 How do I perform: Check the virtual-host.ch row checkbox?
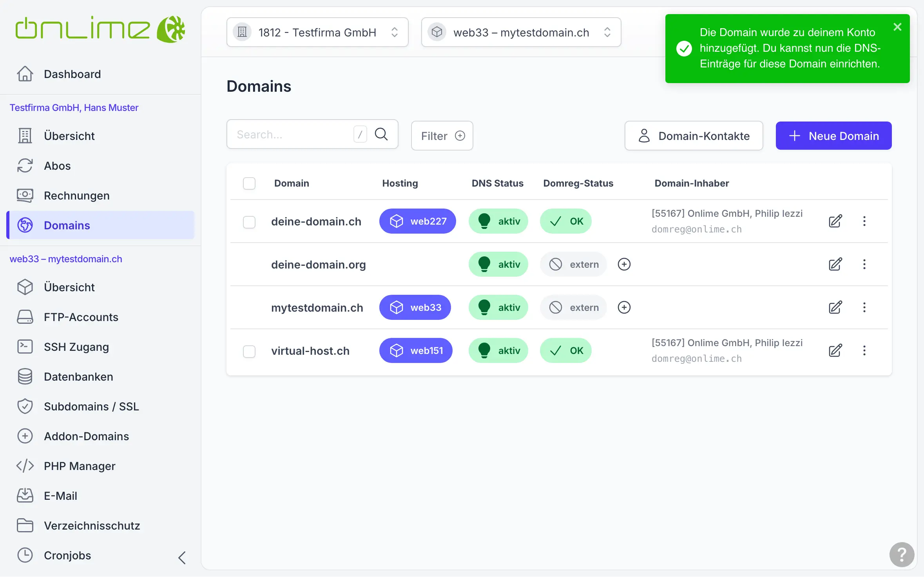tap(249, 351)
